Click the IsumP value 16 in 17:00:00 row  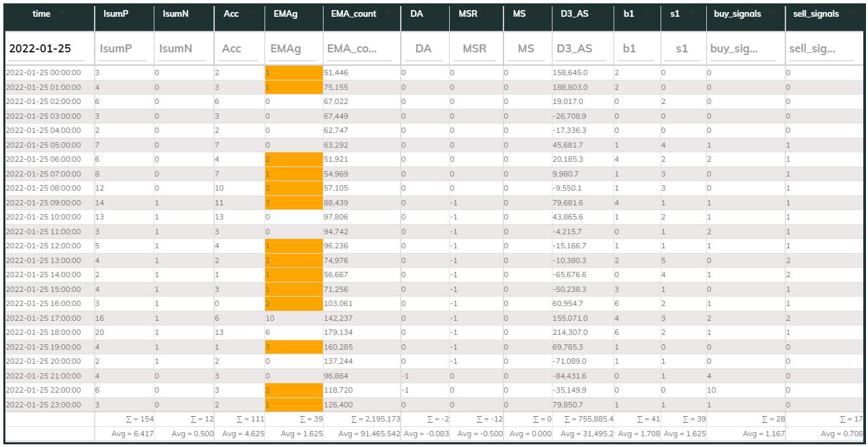(x=124, y=319)
